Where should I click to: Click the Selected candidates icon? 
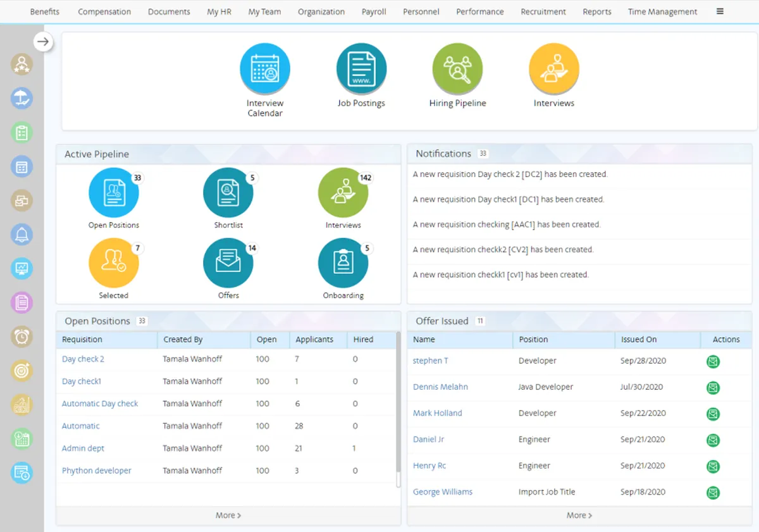[114, 263]
